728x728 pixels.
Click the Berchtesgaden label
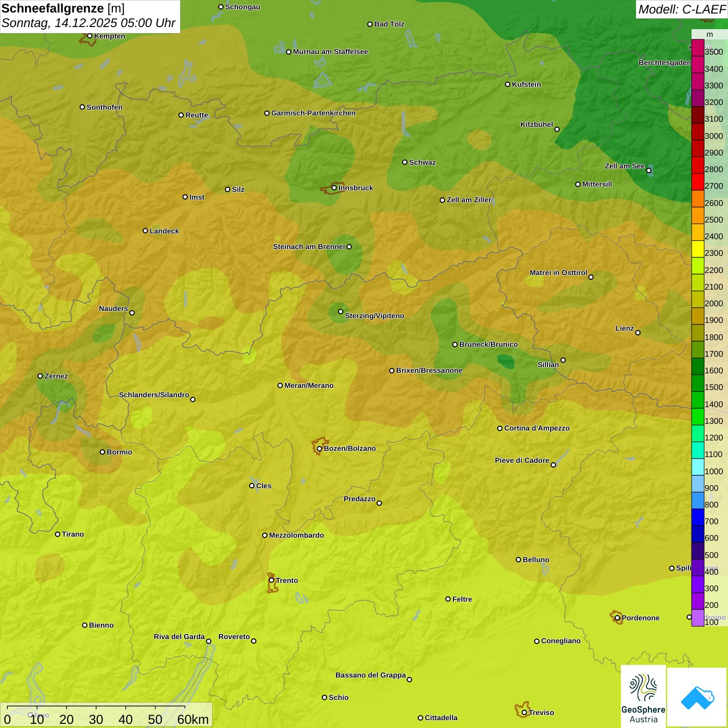[665, 62]
